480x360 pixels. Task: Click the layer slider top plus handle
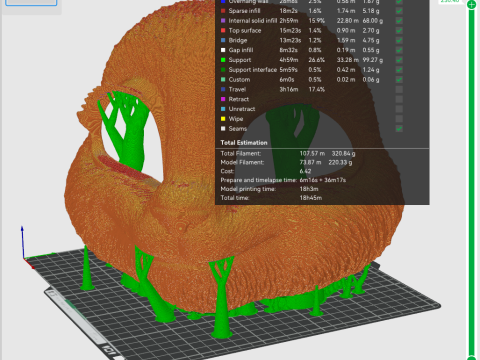(471, 5)
